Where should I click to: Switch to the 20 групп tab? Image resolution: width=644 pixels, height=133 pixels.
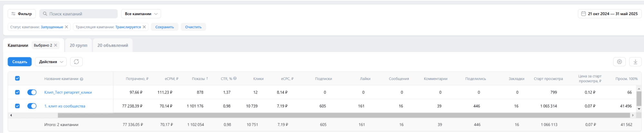click(x=79, y=45)
